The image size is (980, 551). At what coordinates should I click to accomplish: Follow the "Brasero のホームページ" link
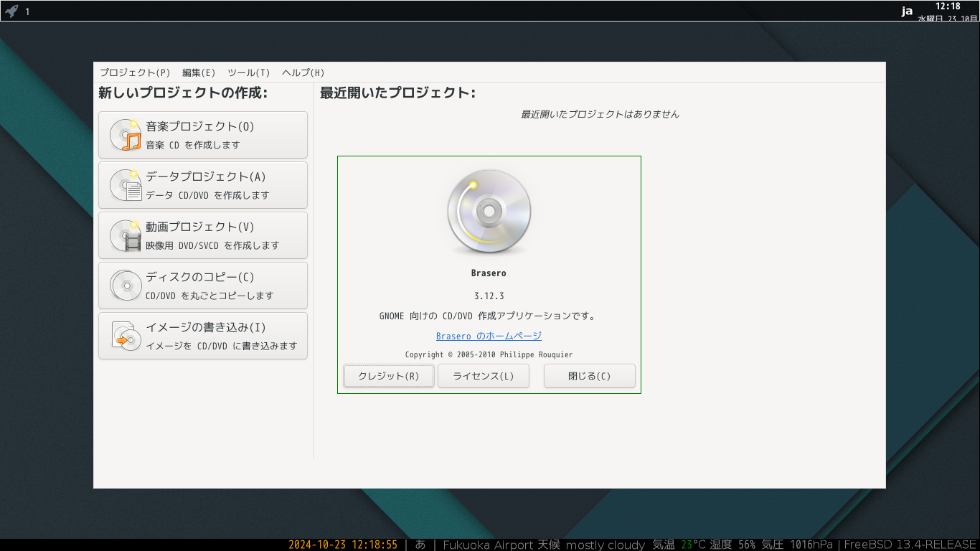coord(489,336)
